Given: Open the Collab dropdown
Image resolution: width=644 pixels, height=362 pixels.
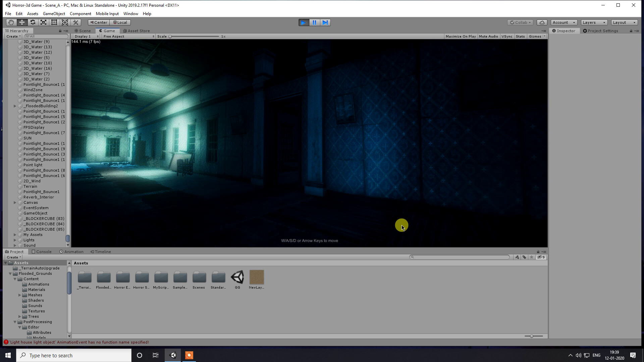Looking at the screenshot, I should tap(520, 22).
